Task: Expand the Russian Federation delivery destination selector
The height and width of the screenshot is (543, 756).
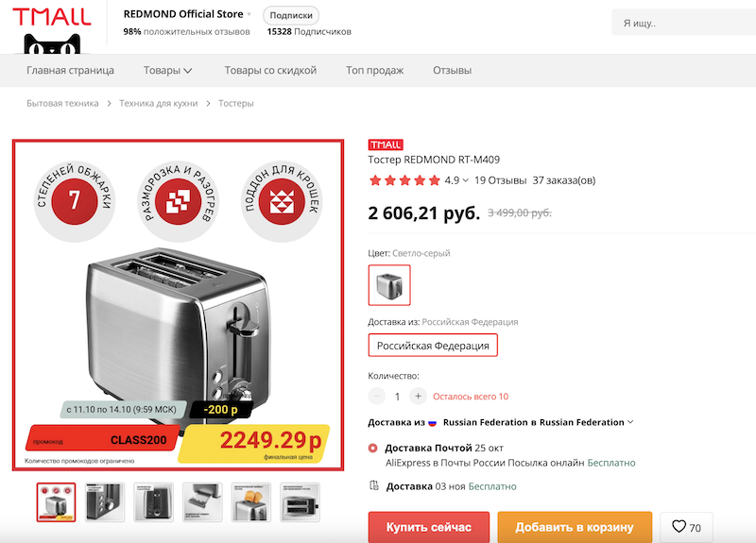Action: click(630, 422)
